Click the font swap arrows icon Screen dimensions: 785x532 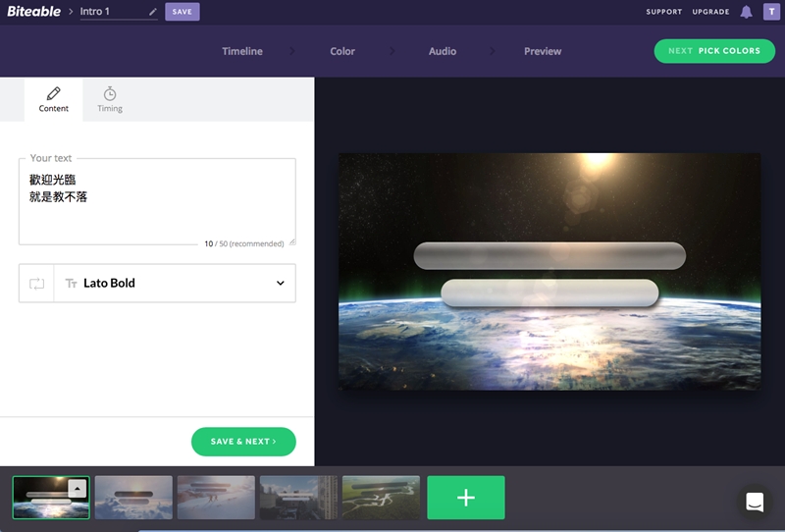coord(36,284)
